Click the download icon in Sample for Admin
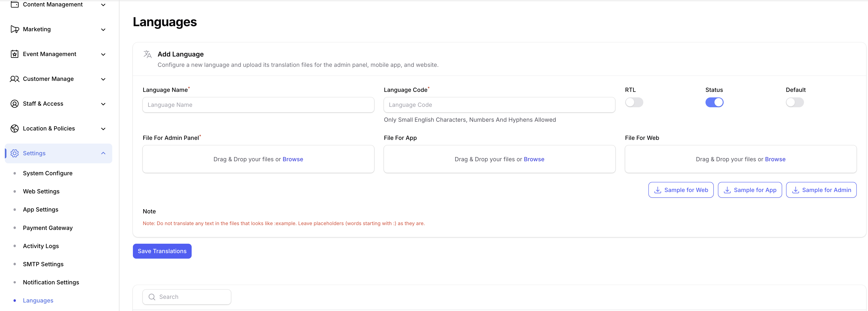 click(x=795, y=190)
